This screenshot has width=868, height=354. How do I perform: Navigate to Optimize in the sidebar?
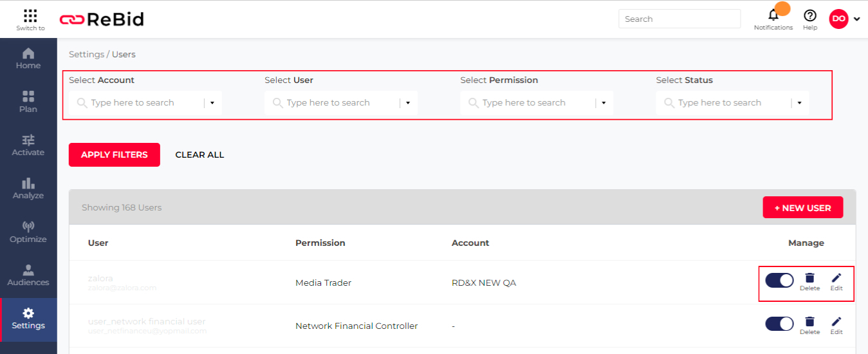click(x=28, y=232)
